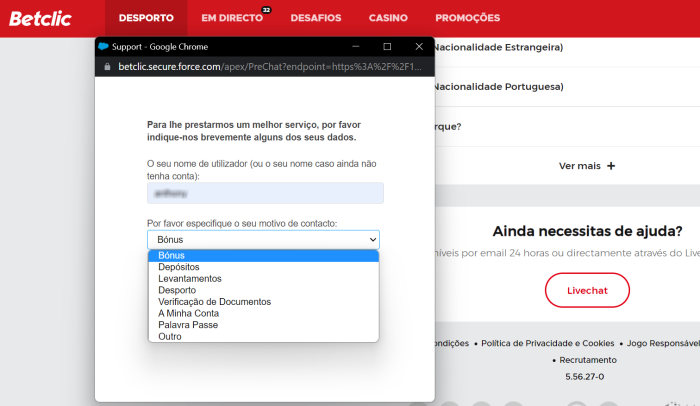Open the Casino tab
The image size is (700, 406).
[388, 18]
